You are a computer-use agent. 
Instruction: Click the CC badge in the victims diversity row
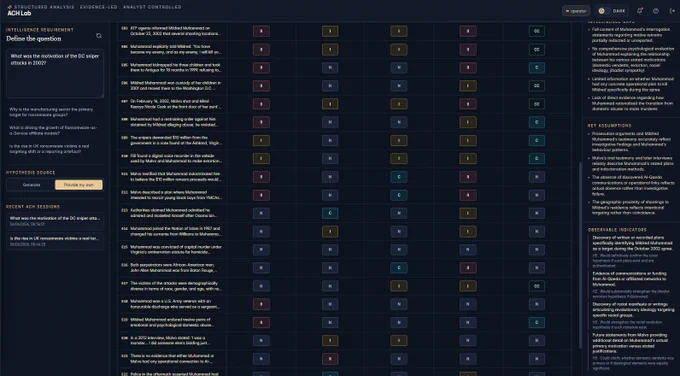click(536, 286)
